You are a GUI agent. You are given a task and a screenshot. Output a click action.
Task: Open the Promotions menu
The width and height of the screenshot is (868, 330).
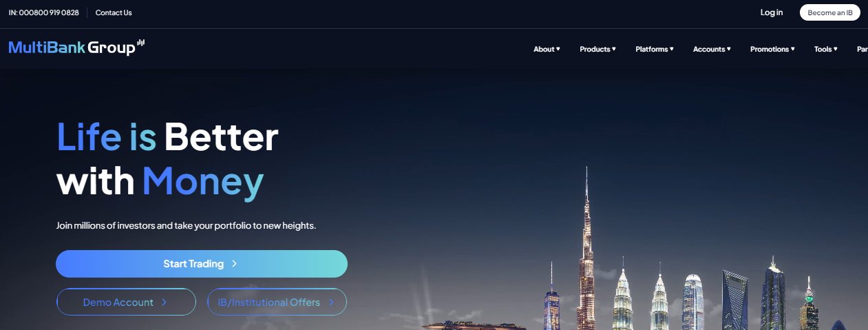(772, 49)
